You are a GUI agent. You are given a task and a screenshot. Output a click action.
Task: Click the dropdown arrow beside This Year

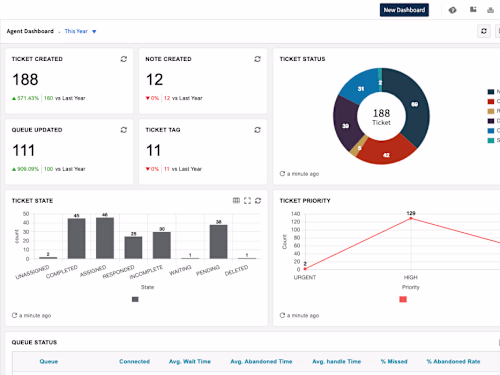click(94, 31)
